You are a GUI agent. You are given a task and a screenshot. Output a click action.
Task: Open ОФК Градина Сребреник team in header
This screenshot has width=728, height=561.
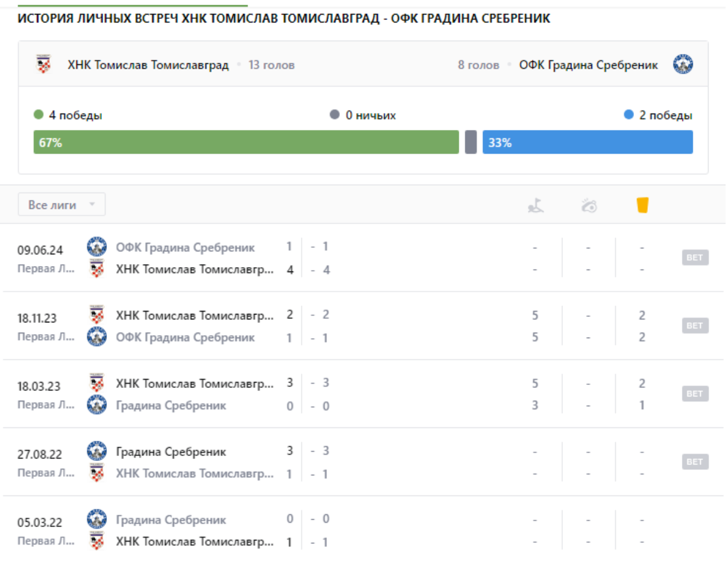pyautogui.click(x=588, y=65)
